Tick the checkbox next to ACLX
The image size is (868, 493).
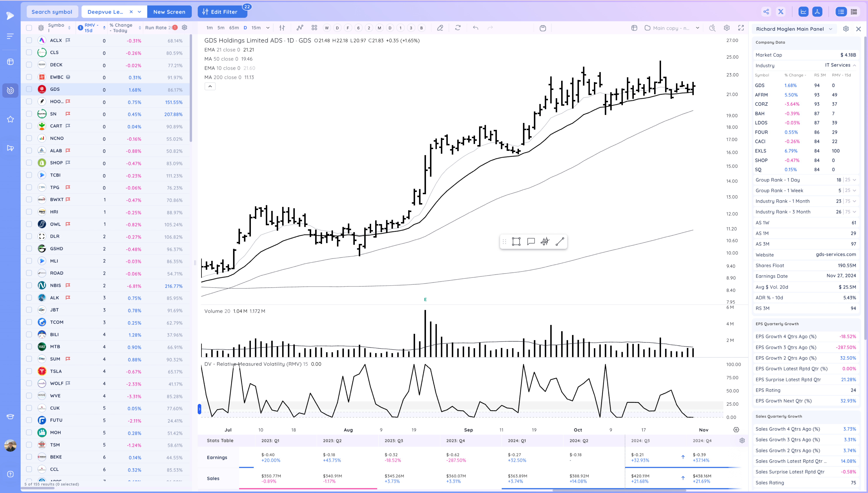[29, 40]
